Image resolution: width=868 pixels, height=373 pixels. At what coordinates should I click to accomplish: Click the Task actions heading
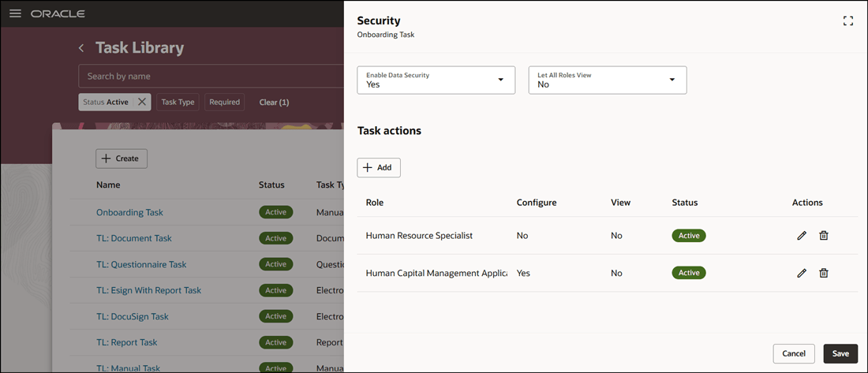pos(389,131)
